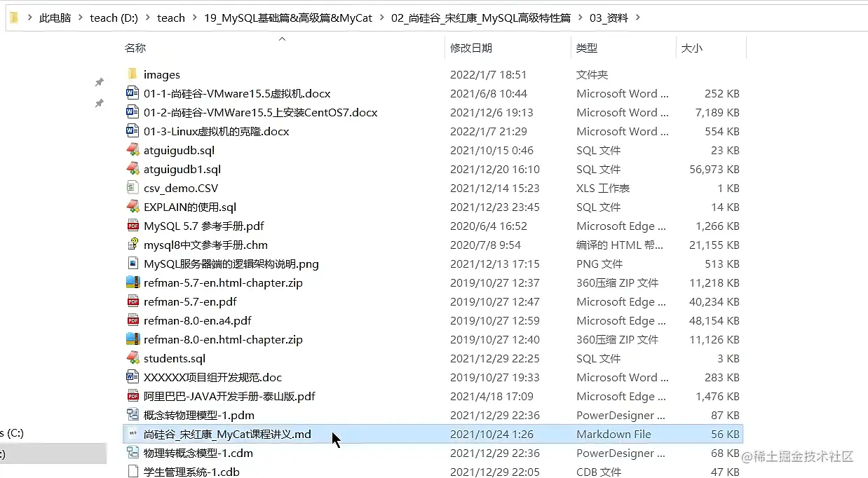This screenshot has width=868, height=478.
Task: Sort files by 大小 column header
Action: [x=692, y=48]
